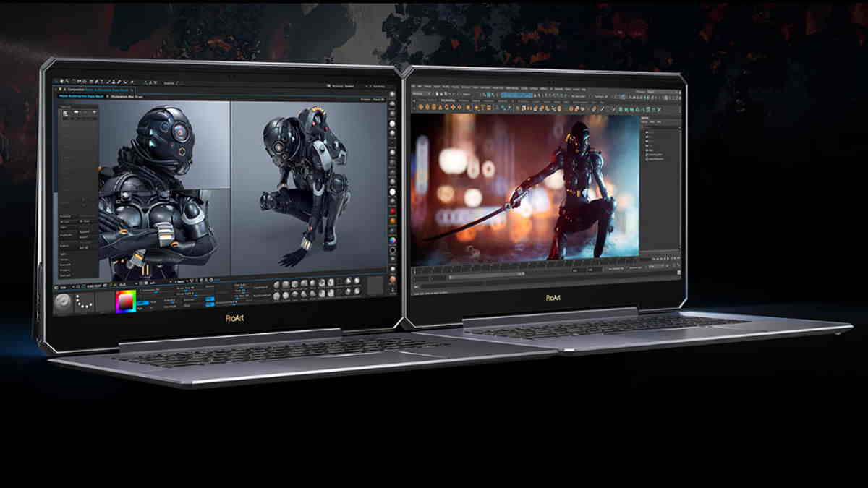868x488 pixels.
Task: Click the sword-wielding robot viewport on the right laptop
Action: (525, 188)
